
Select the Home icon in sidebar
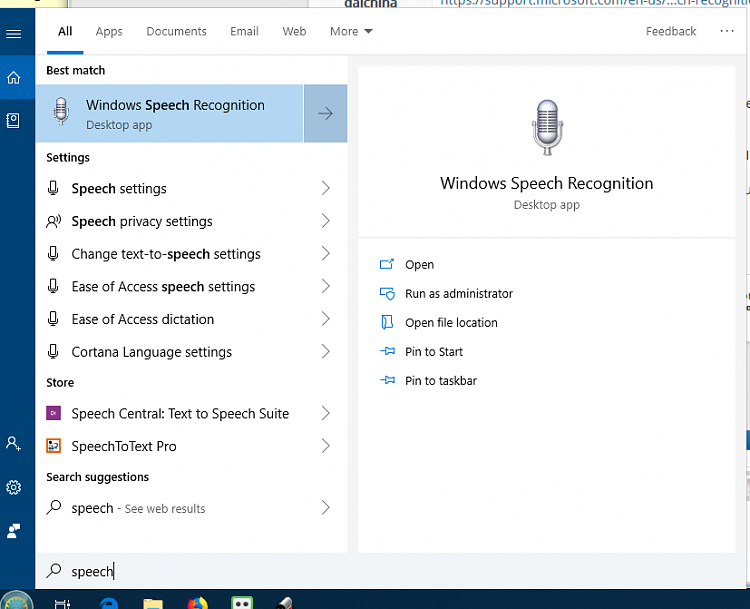13,77
